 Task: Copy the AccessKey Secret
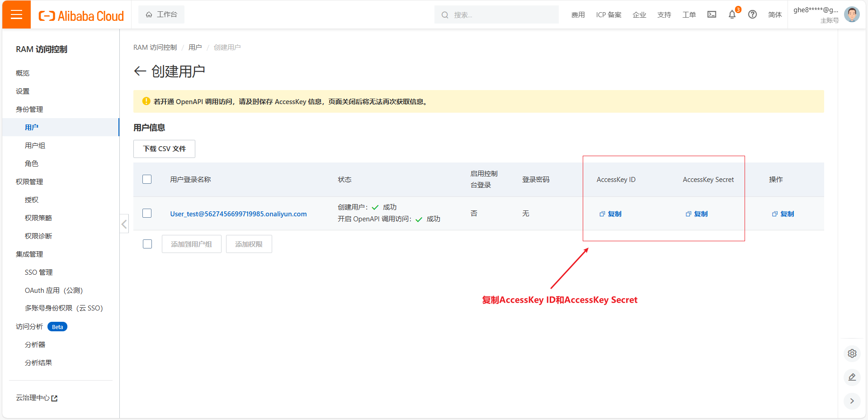(x=697, y=214)
